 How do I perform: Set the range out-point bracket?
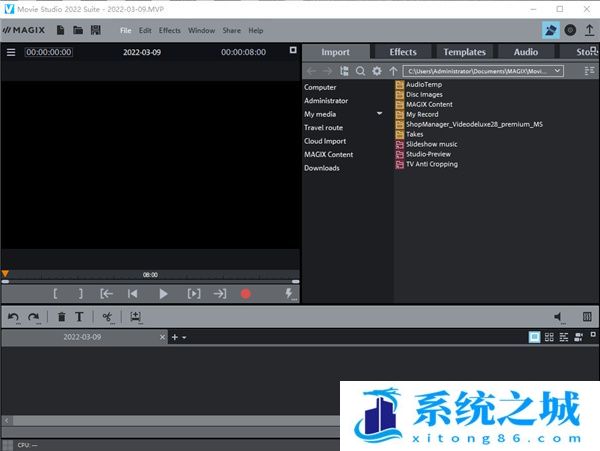click(x=80, y=294)
